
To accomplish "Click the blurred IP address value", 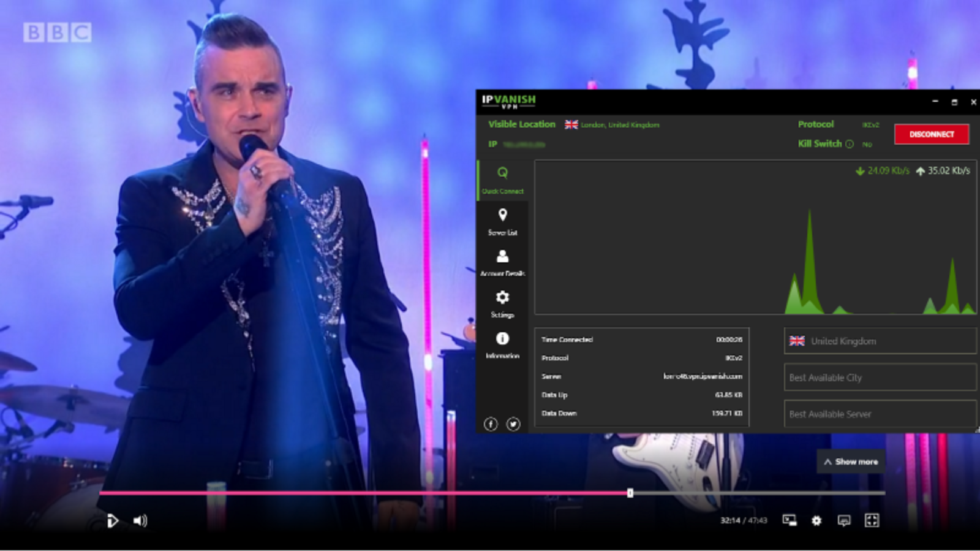I will point(524,145).
